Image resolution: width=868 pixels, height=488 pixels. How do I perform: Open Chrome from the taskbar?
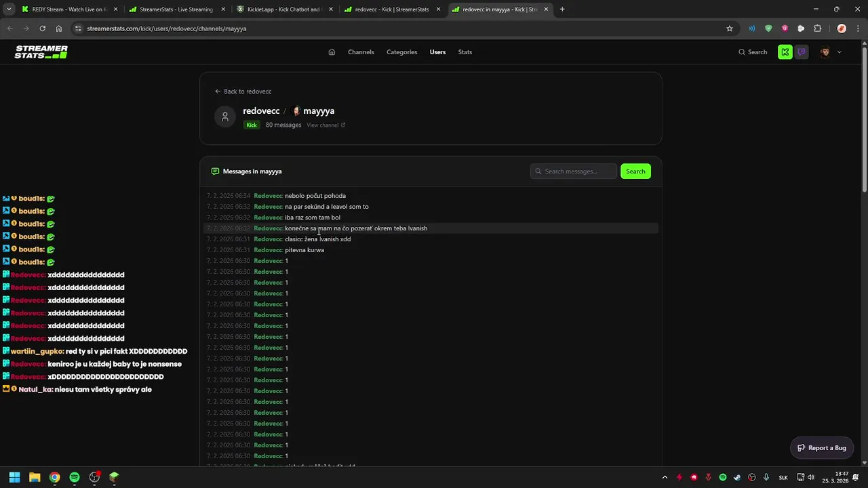54,477
